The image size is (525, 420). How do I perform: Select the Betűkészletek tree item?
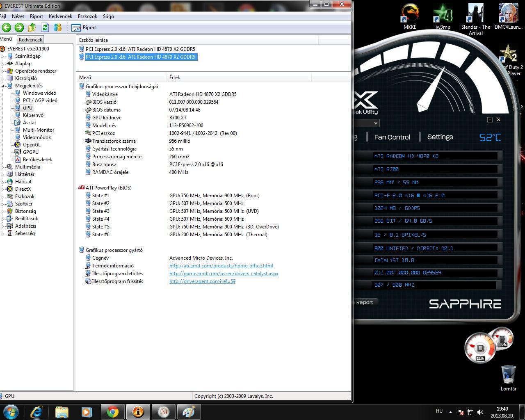pyautogui.click(x=37, y=160)
